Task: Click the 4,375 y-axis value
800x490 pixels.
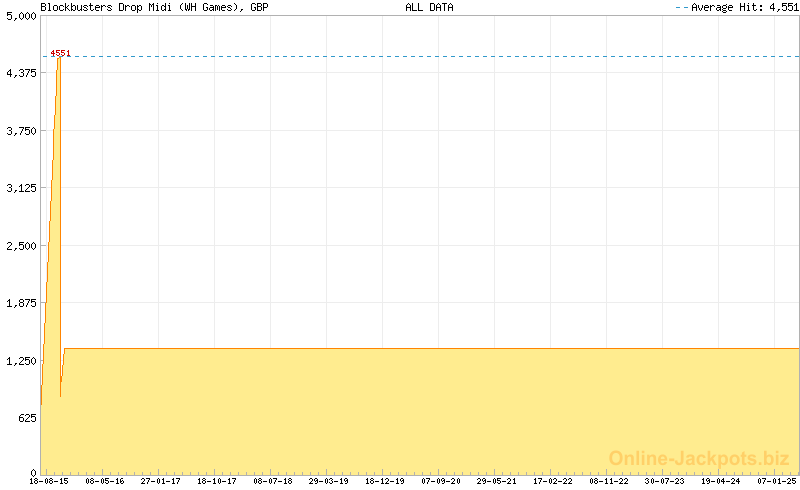Action: pos(21,73)
